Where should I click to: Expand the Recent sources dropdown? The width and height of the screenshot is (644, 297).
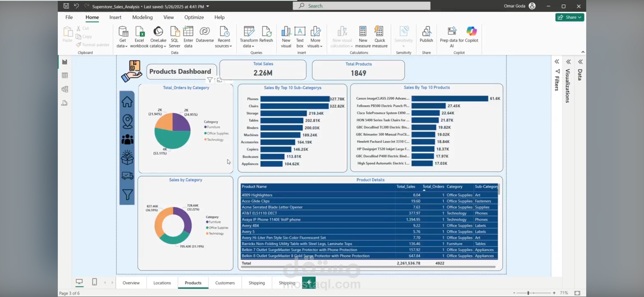click(x=224, y=37)
